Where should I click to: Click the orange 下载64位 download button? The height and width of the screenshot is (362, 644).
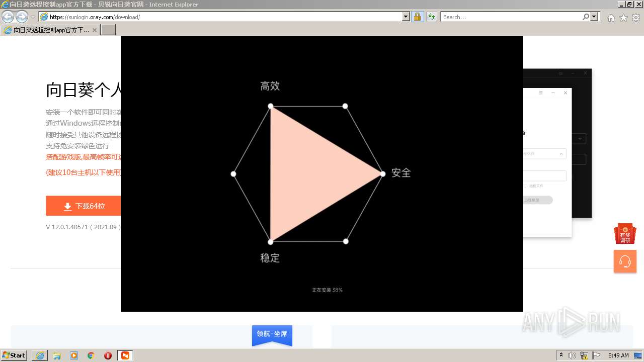point(84,206)
